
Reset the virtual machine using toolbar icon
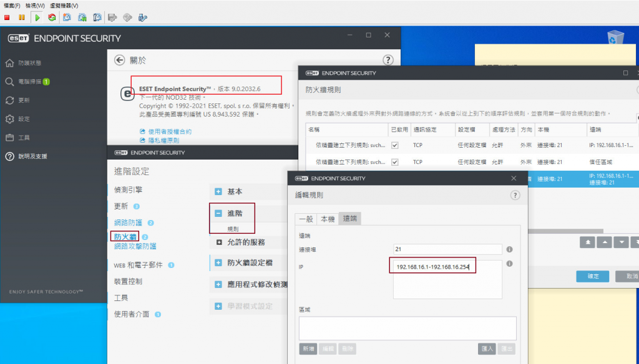52,17
